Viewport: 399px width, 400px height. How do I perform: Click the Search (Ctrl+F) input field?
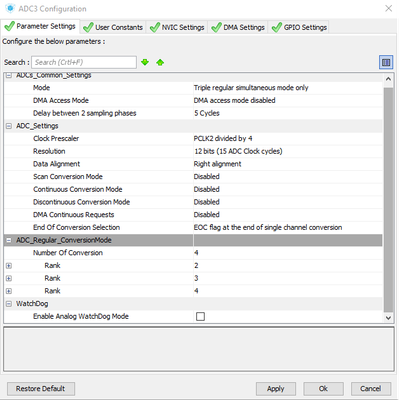tap(84, 62)
